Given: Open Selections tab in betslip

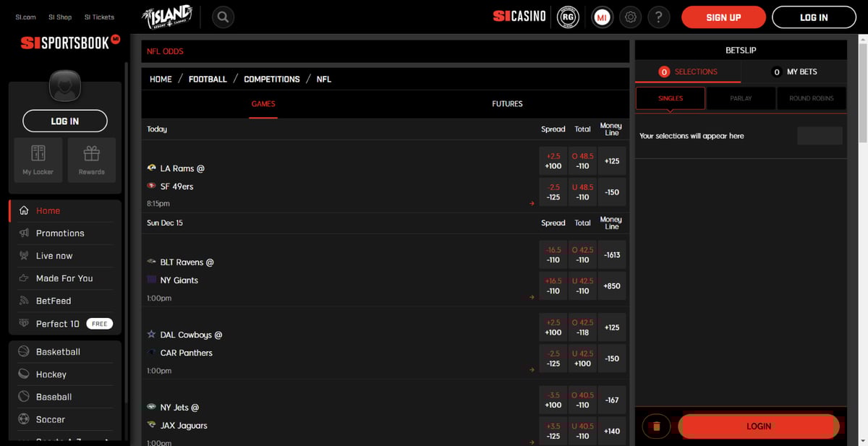Looking at the screenshot, I should [x=688, y=72].
